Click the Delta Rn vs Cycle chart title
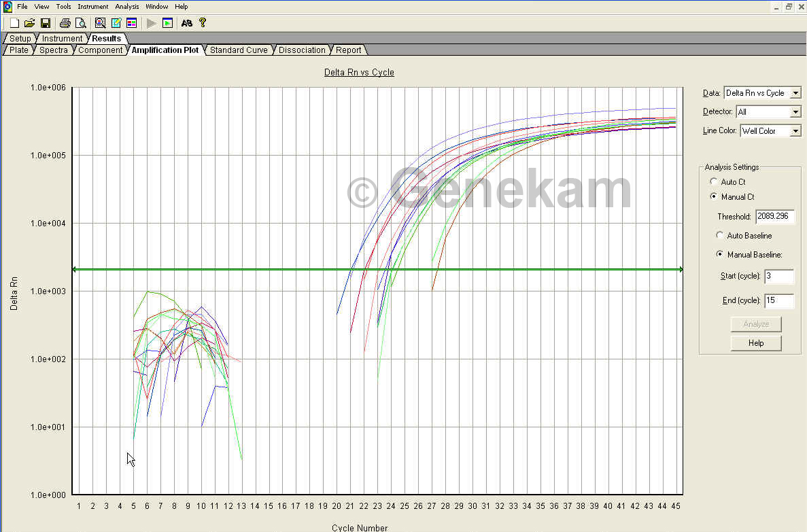The width and height of the screenshot is (807, 532). 359,73
